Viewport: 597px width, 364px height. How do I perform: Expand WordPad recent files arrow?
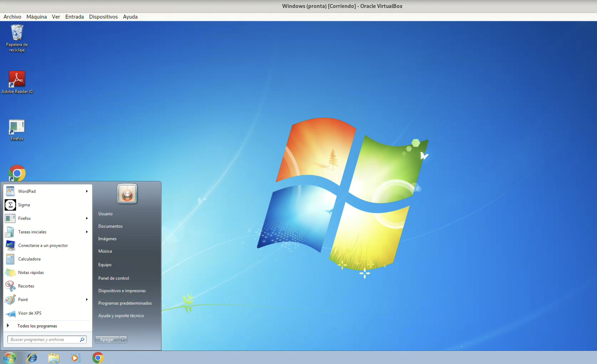[x=87, y=191]
